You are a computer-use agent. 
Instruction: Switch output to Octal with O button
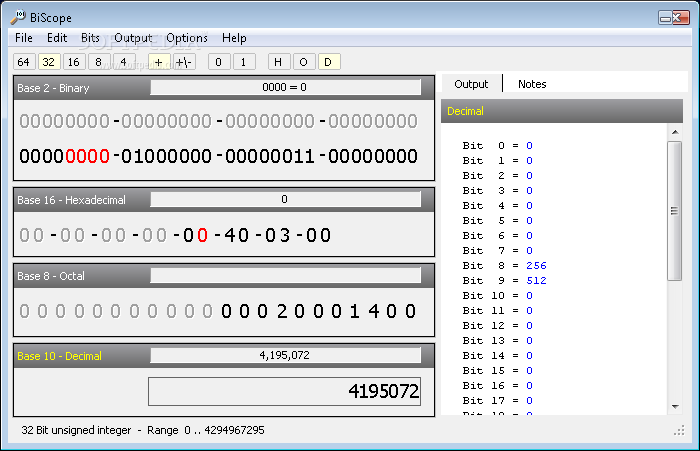coord(304,62)
